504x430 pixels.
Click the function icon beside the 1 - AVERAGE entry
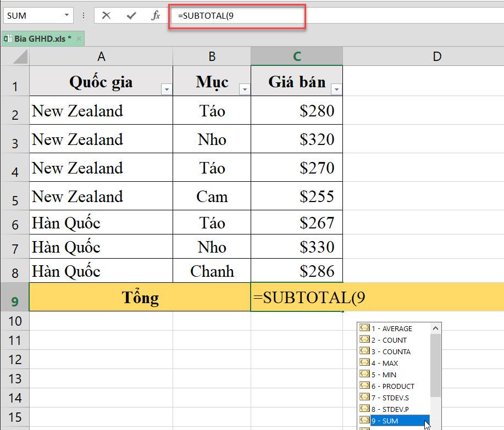point(364,328)
